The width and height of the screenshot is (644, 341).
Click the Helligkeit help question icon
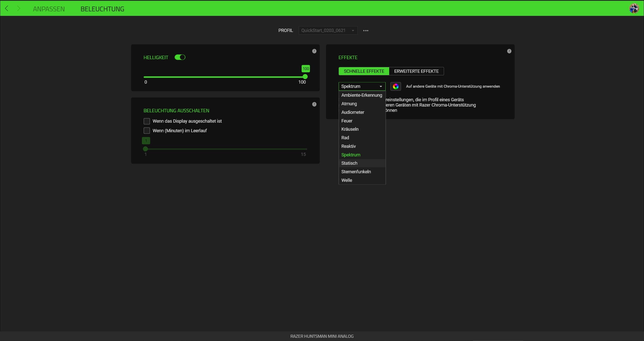(314, 51)
